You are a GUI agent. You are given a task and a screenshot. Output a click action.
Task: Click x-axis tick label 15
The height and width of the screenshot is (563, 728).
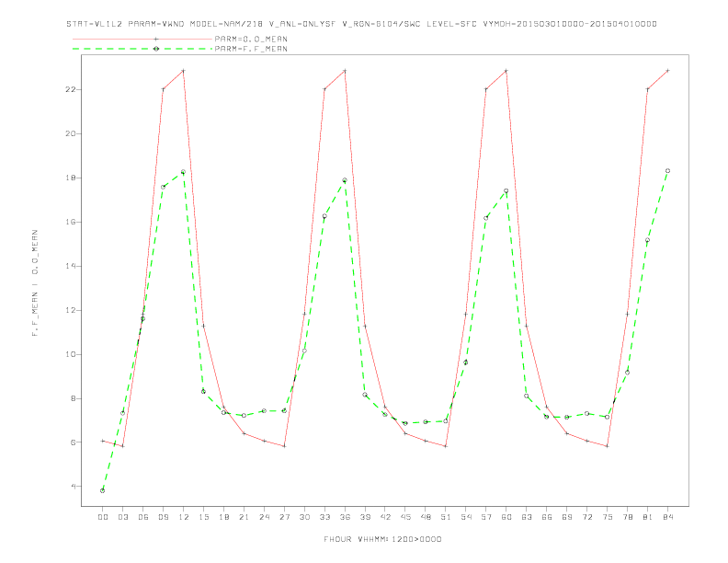pos(204,517)
